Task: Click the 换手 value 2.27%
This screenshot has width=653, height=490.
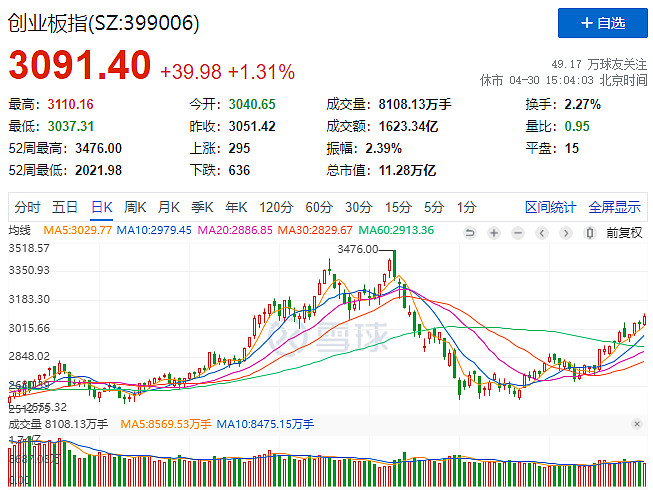Action: 582,104
